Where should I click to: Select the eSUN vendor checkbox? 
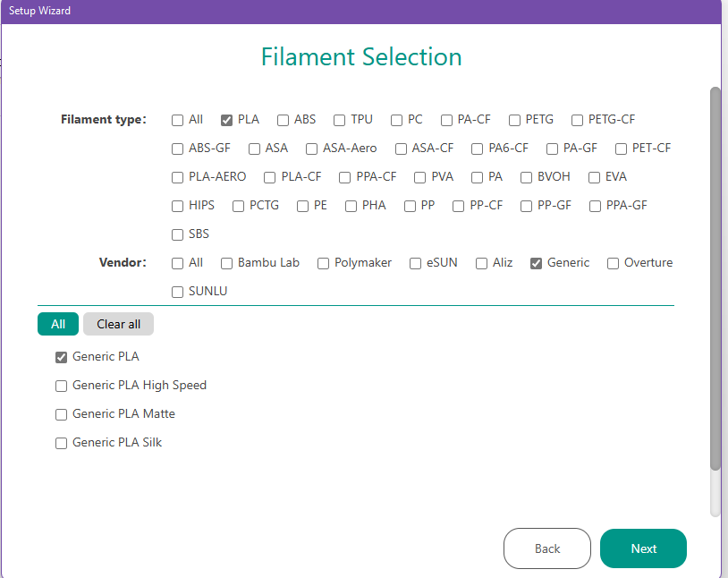point(416,263)
